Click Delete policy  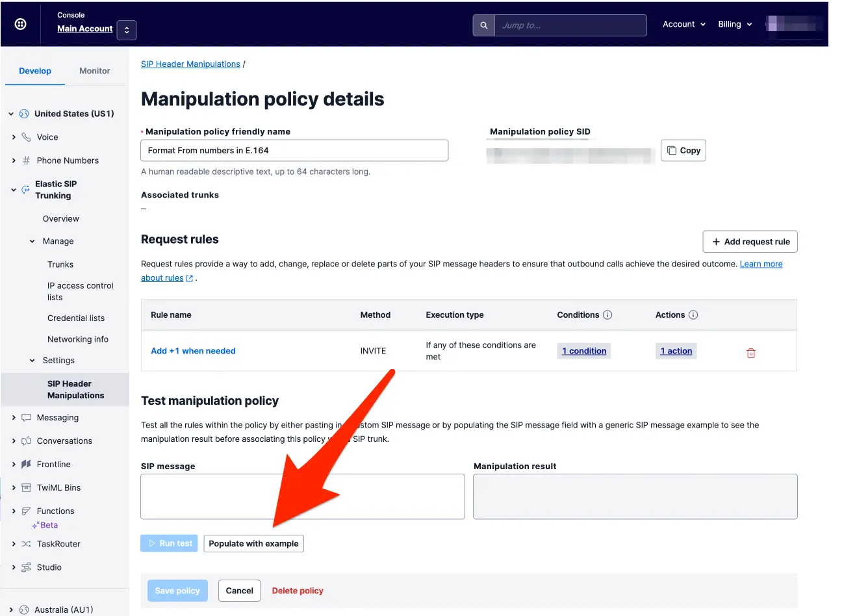(298, 591)
